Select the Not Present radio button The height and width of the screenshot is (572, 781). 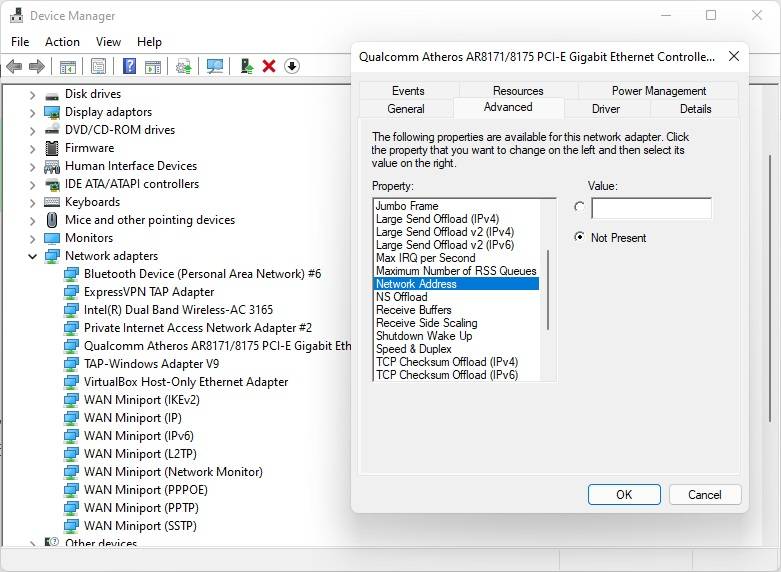pos(579,237)
